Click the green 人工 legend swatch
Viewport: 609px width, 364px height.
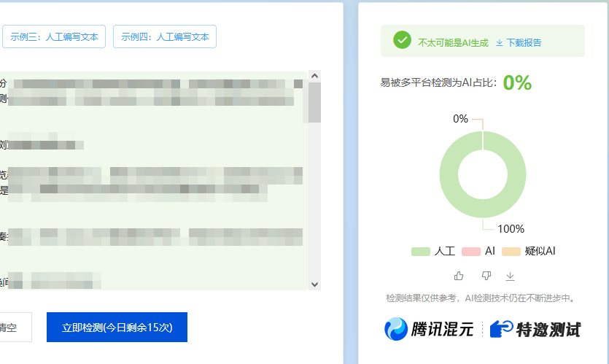(x=421, y=252)
